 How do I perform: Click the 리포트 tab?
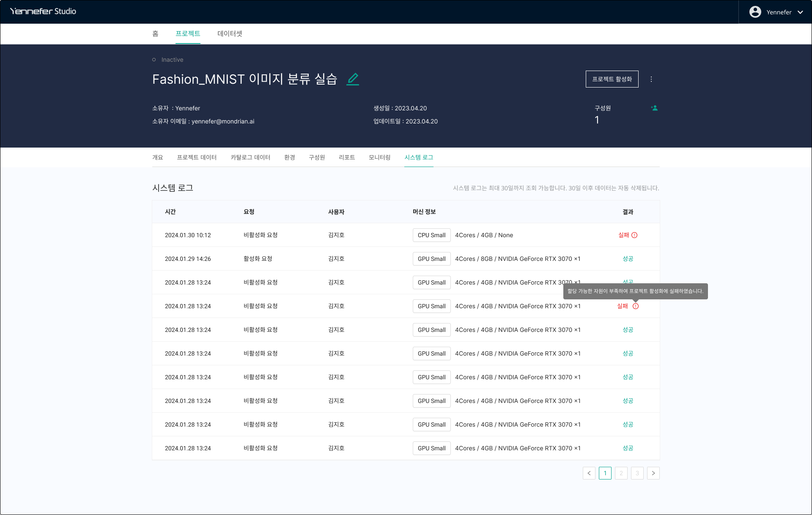(347, 157)
